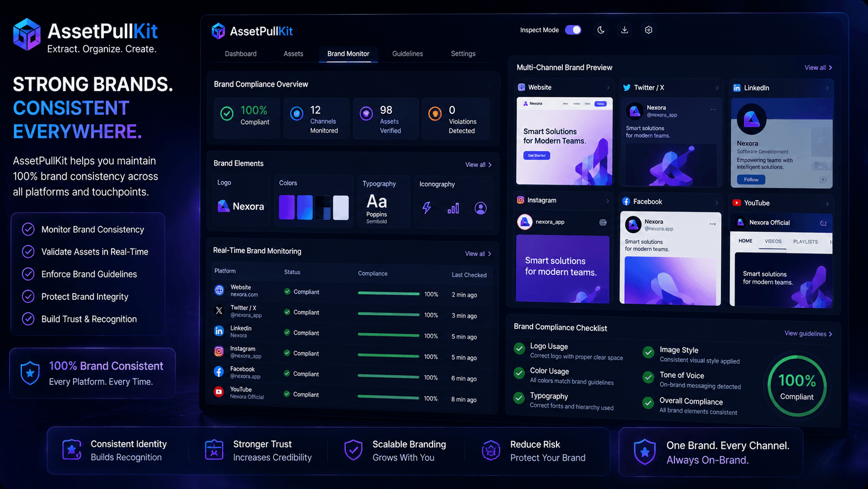Click the YouTube icon in monitoring table

click(x=219, y=392)
